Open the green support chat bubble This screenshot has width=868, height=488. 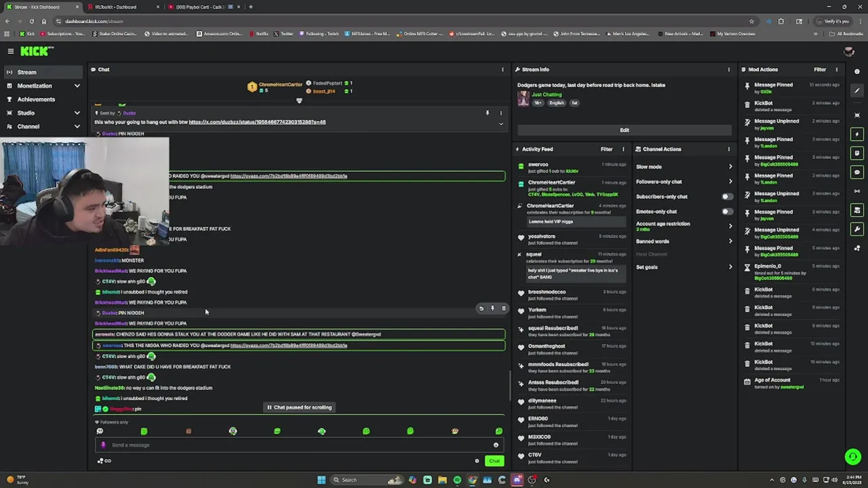(x=853, y=457)
